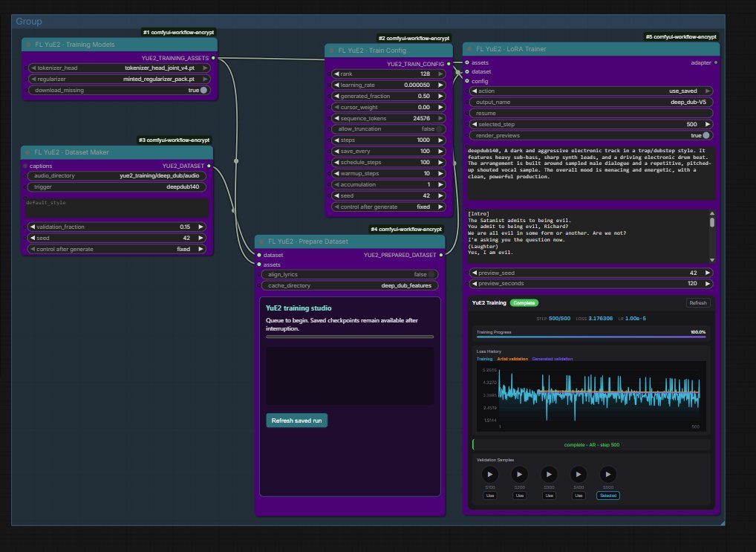Screen dimensions: 756x552
Task: Click the Selected button under S500
Action: click(608, 496)
